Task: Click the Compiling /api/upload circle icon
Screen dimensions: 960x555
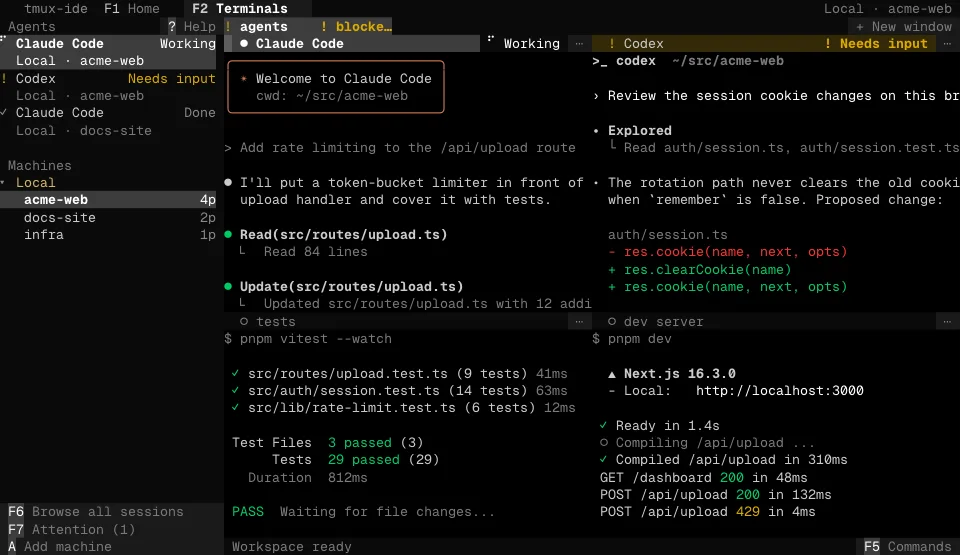Action: [x=604, y=442]
